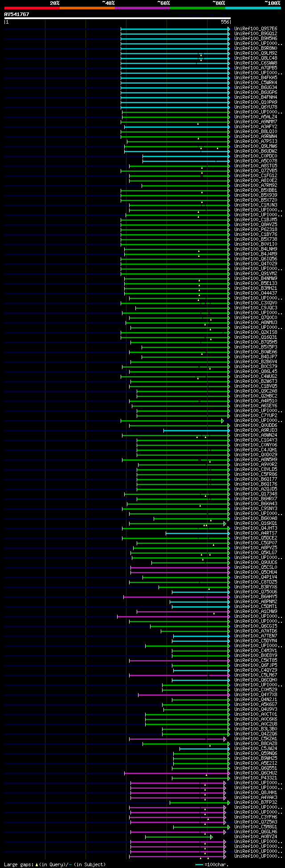Select label UniRef100_A7QPB5
The image size is (285, 868).
pos(256,68)
